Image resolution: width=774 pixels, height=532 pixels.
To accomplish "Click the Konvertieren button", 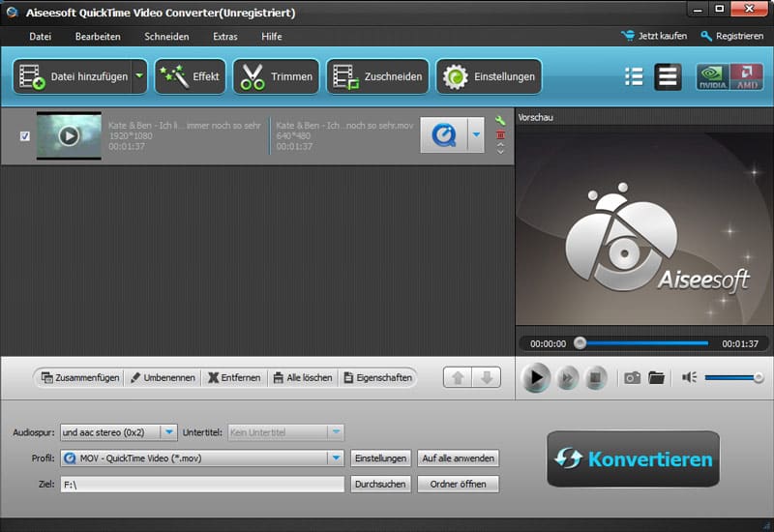I will coord(634,458).
